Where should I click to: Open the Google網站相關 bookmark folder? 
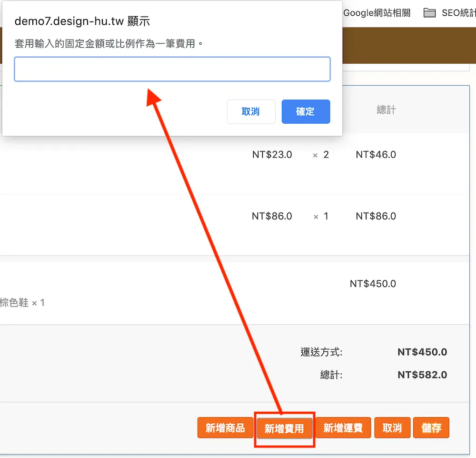tap(377, 13)
